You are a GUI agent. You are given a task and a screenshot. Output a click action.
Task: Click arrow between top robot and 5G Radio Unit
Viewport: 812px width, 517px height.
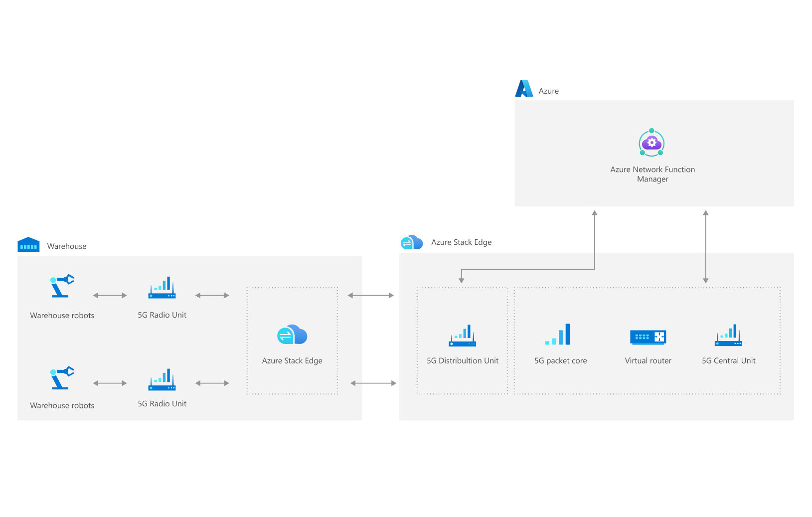point(110,295)
